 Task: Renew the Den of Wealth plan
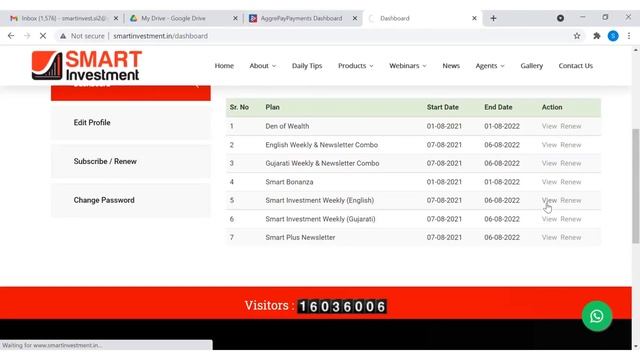click(x=571, y=126)
